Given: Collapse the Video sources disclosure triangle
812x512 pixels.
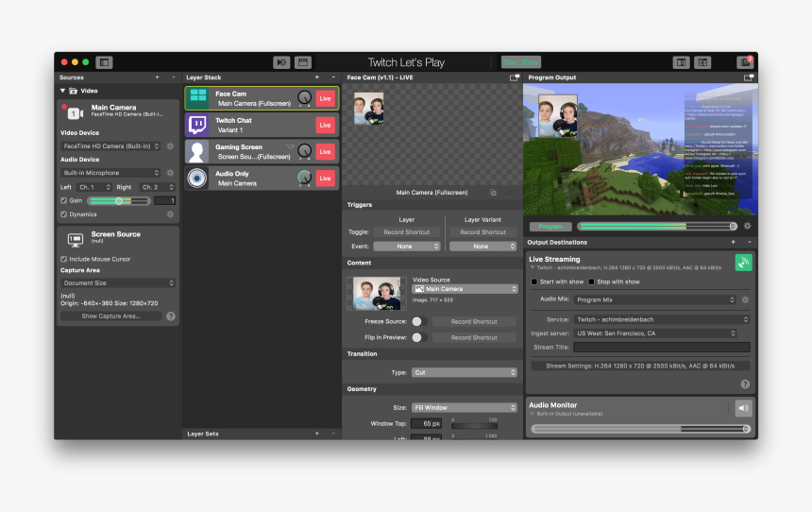Looking at the screenshot, I should click(x=62, y=91).
